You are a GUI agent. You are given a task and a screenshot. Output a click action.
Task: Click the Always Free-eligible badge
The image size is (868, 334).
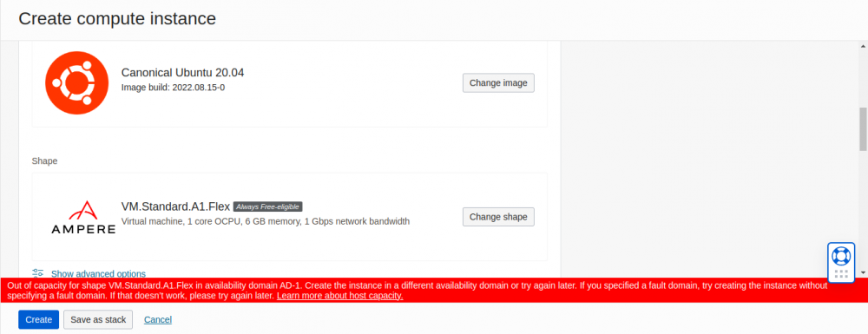pos(268,206)
